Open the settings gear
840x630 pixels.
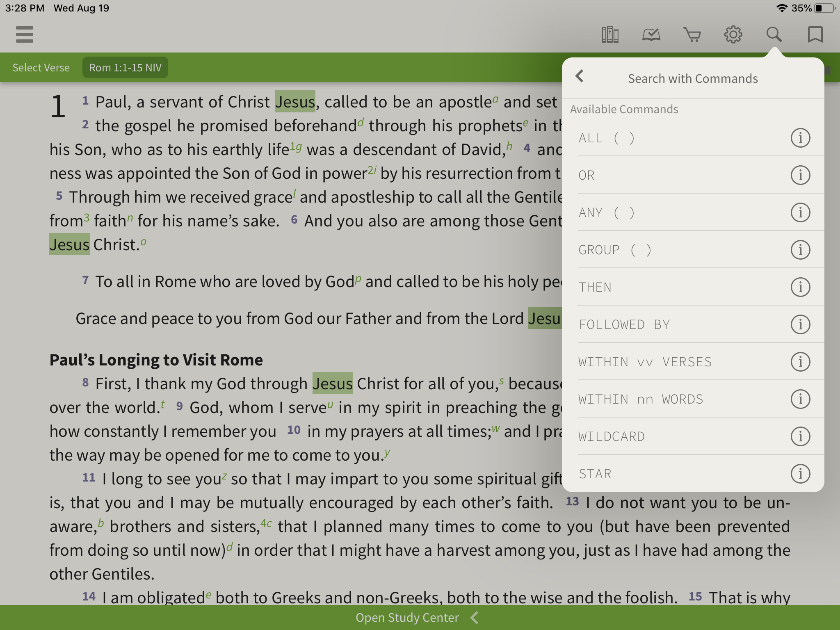[x=733, y=34]
